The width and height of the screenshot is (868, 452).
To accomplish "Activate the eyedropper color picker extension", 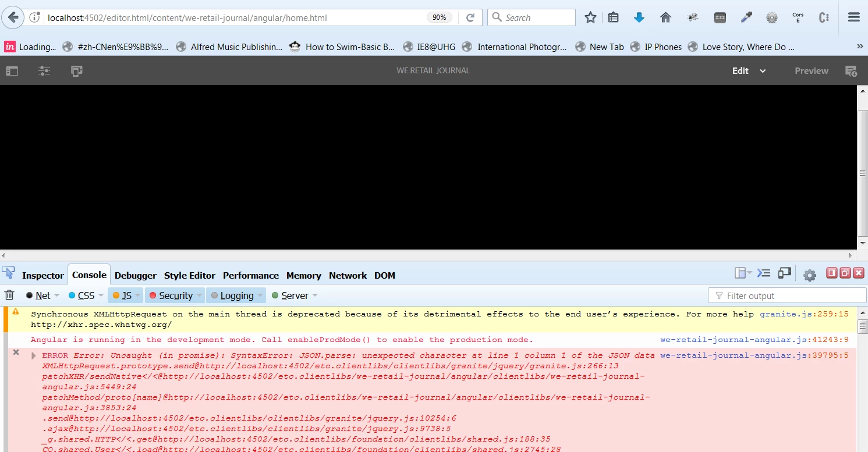I will point(746,17).
